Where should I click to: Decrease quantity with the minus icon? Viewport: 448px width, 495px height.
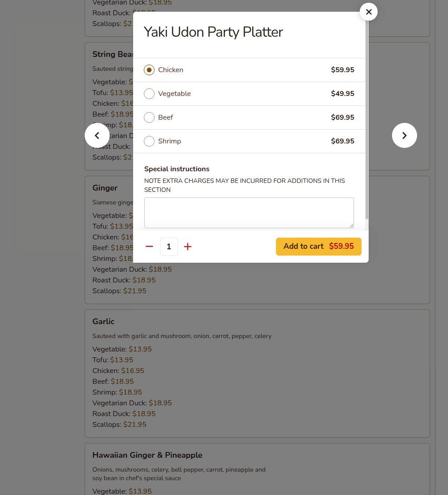coord(149,247)
